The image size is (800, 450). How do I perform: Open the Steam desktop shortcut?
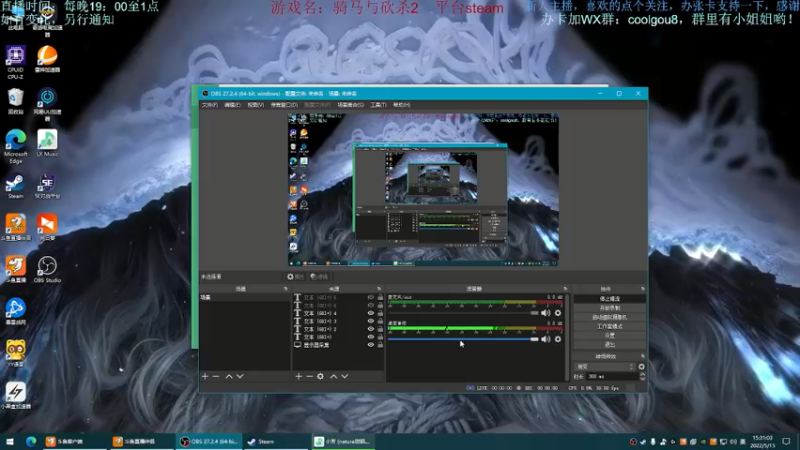(15, 186)
